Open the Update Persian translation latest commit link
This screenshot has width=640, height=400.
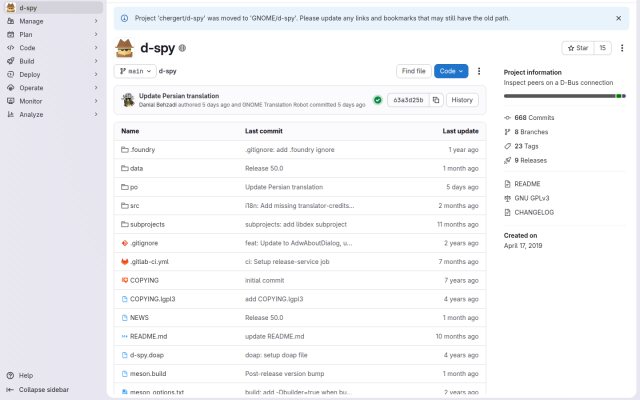[x=179, y=96]
